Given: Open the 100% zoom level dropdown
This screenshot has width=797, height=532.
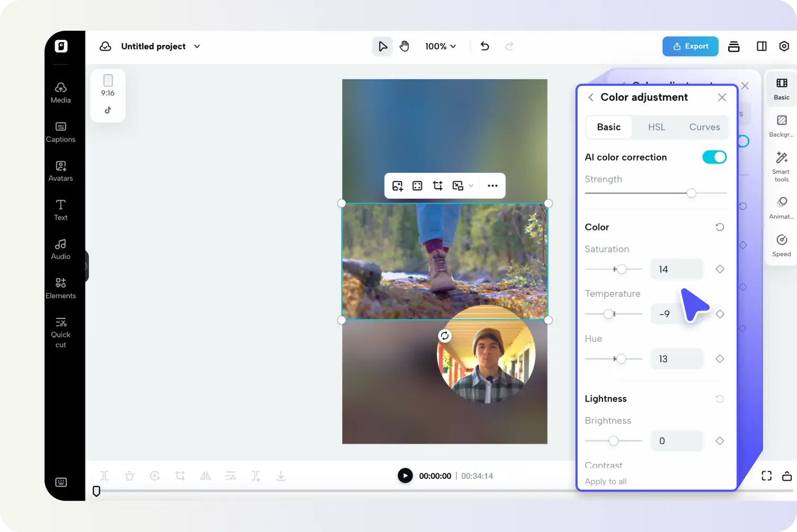Looking at the screenshot, I should click(x=440, y=46).
